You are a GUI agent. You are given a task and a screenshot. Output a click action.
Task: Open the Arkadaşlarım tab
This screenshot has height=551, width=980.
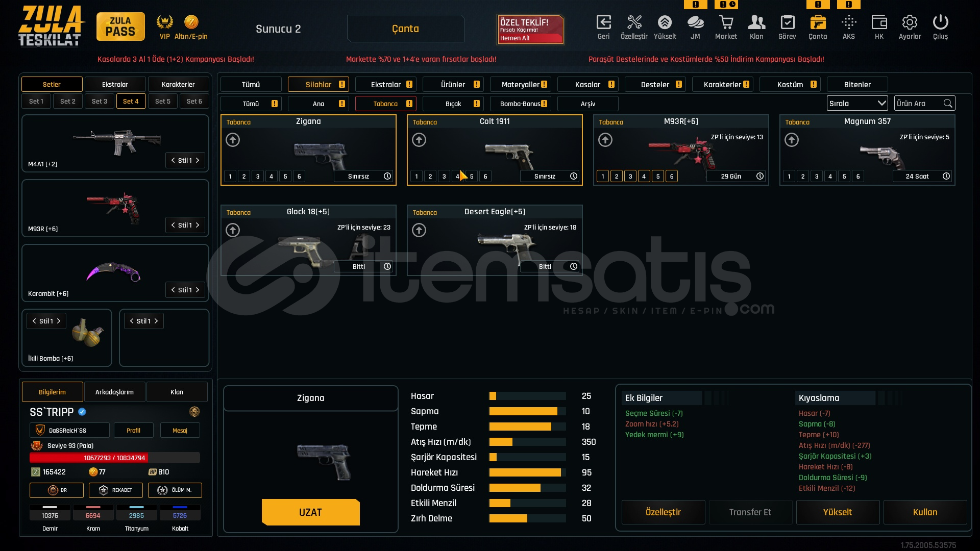pyautogui.click(x=114, y=392)
